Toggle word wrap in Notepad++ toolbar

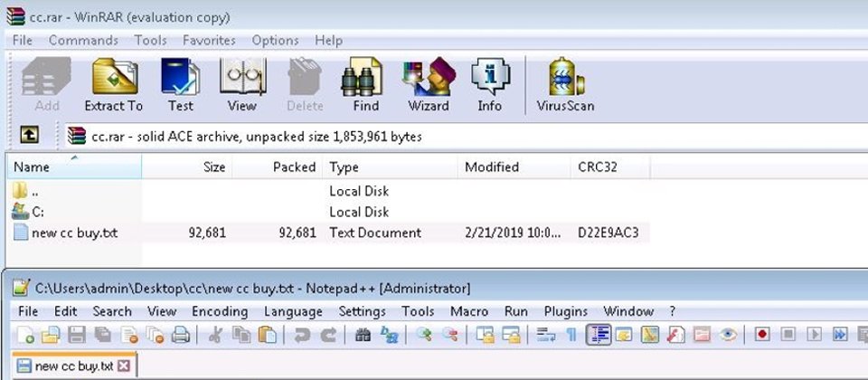coord(546,335)
